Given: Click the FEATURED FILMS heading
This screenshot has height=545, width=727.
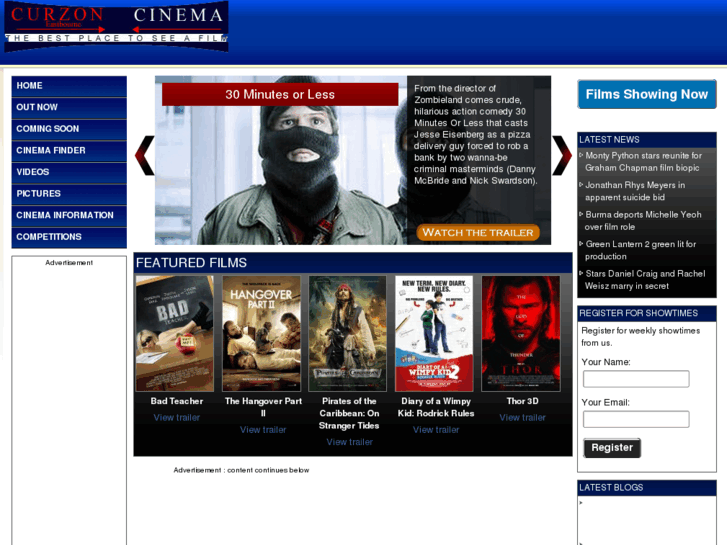Looking at the screenshot, I should pyautogui.click(x=191, y=263).
